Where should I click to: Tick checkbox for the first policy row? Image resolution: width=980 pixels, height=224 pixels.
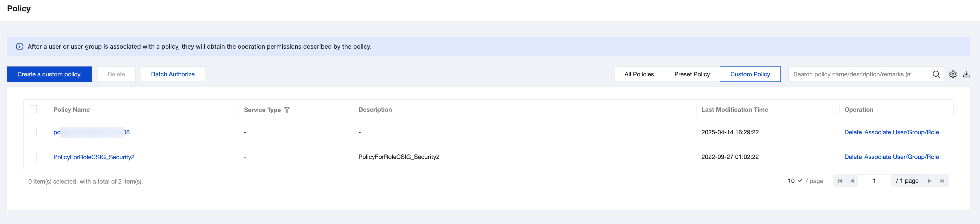(33, 132)
